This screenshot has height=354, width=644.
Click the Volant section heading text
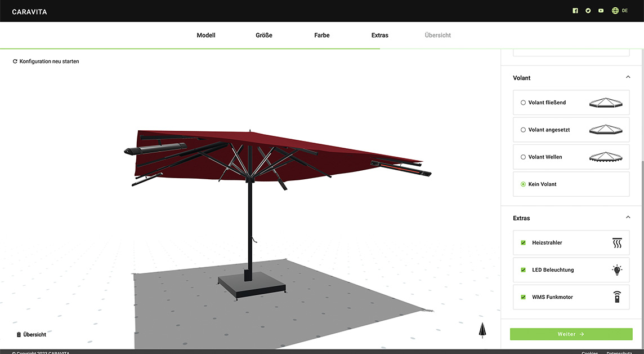tap(522, 78)
